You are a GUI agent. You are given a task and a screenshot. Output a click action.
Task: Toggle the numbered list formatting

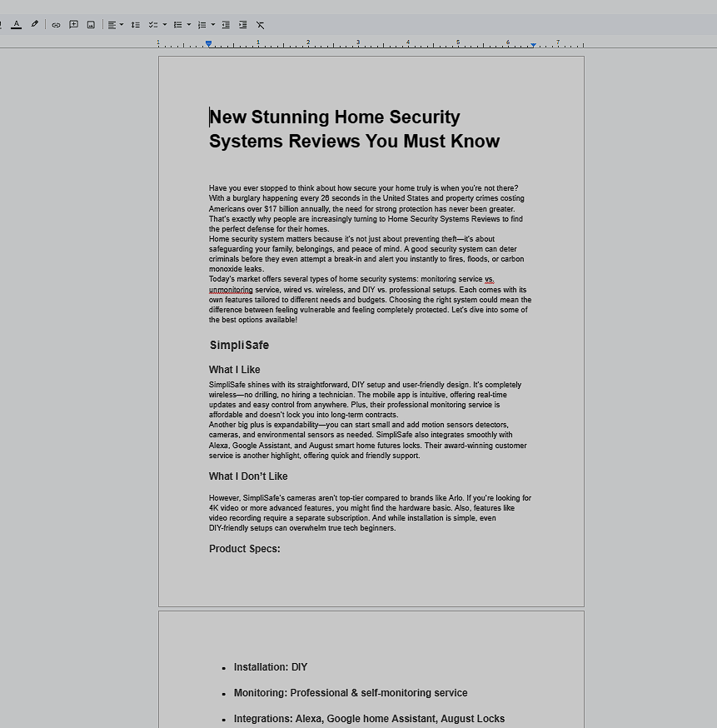point(202,25)
